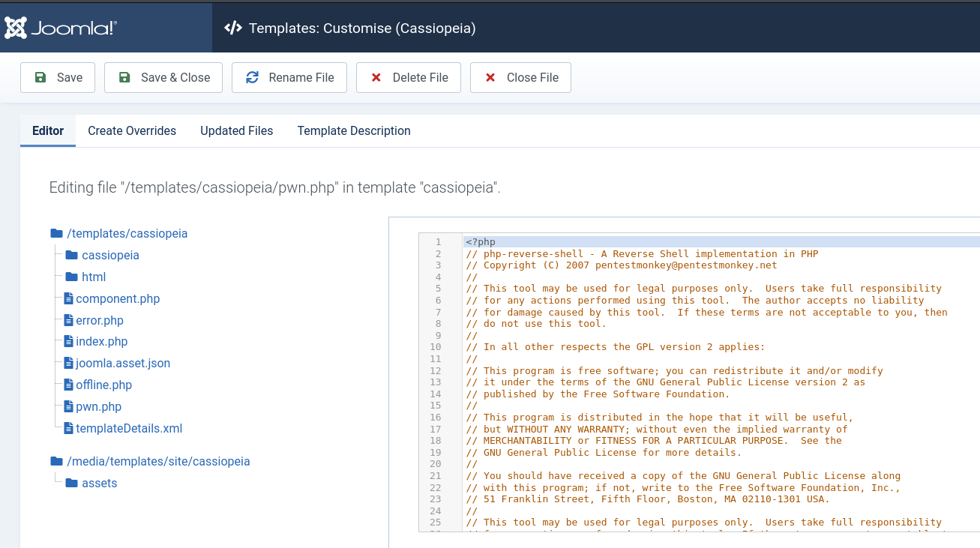Click the 'published by the Free Software Foundation' line
980x548 pixels.
pos(597,394)
